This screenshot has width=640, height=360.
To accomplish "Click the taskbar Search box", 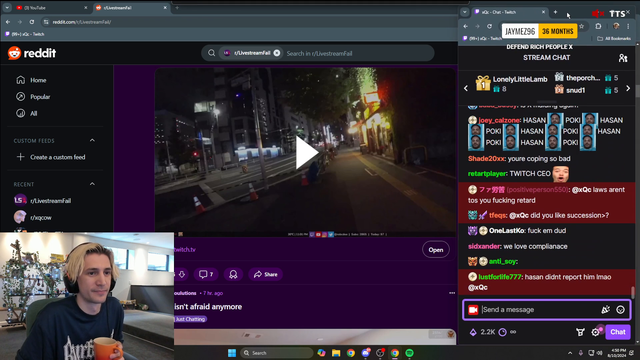I will tap(276, 353).
